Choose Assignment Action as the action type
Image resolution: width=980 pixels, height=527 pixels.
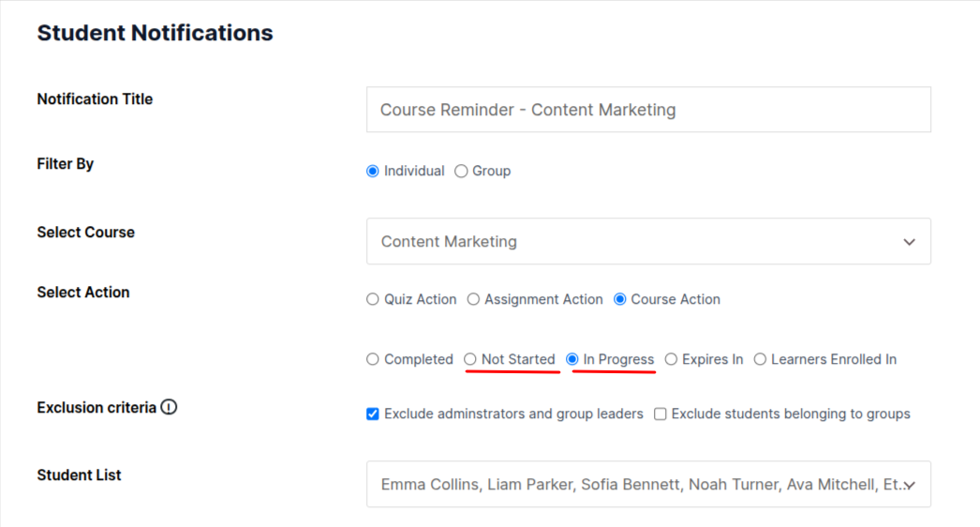tap(473, 300)
